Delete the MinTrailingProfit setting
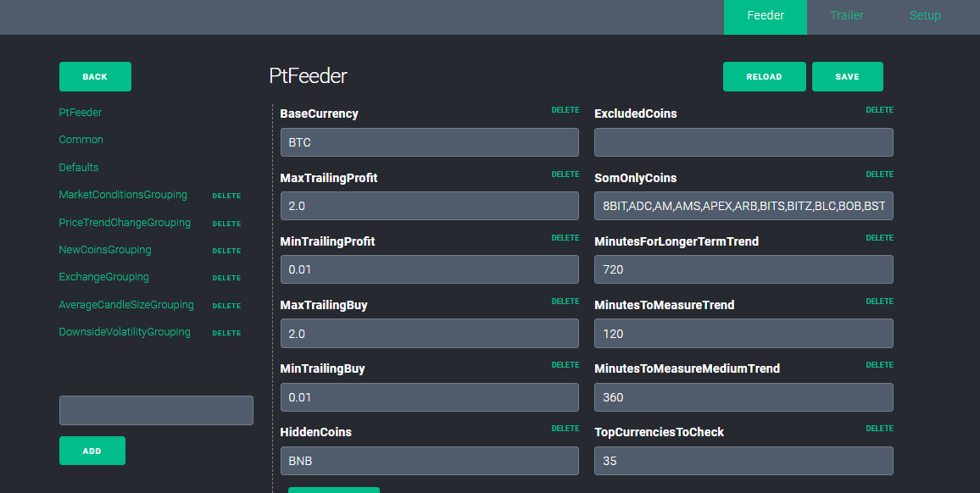This screenshot has height=493, width=980. (x=565, y=238)
